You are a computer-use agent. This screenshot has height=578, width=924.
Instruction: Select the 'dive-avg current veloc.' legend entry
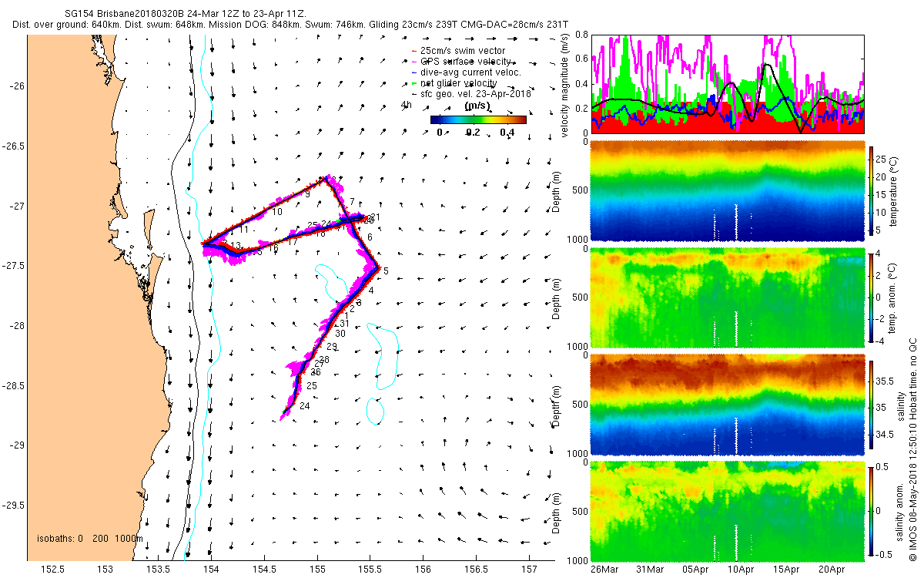click(x=465, y=72)
